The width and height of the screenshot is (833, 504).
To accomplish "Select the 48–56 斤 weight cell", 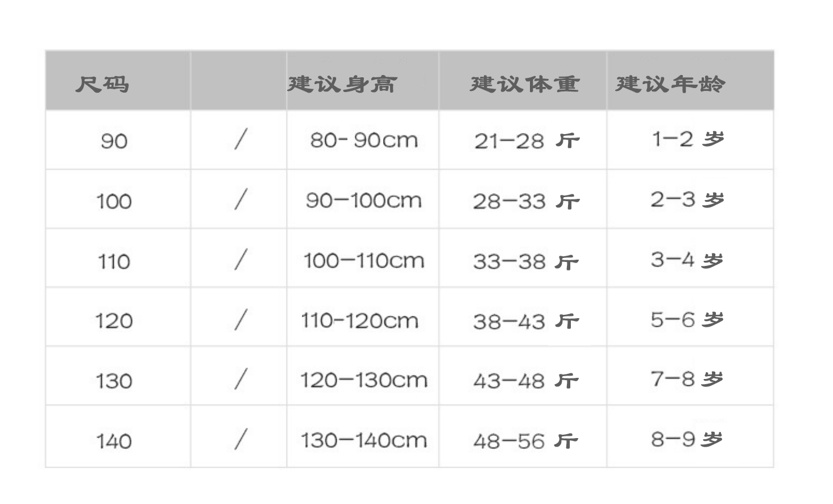I will click(x=526, y=441).
